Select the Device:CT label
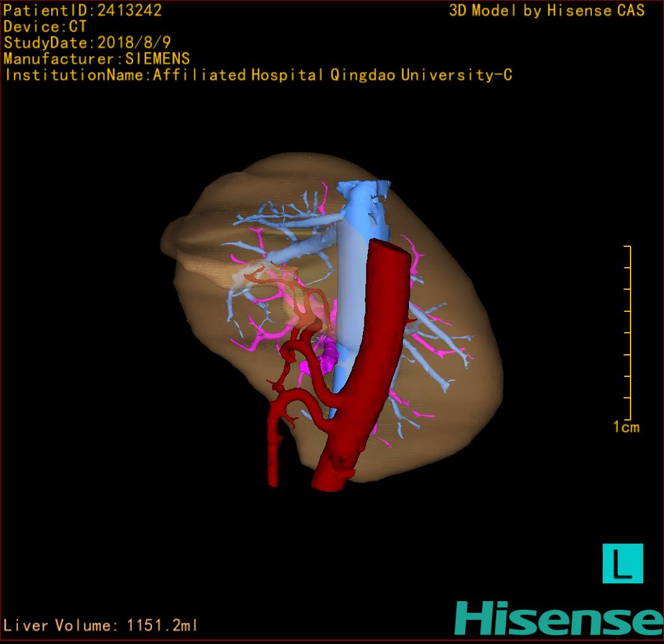This screenshot has width=664, height=644. (45, 27)
